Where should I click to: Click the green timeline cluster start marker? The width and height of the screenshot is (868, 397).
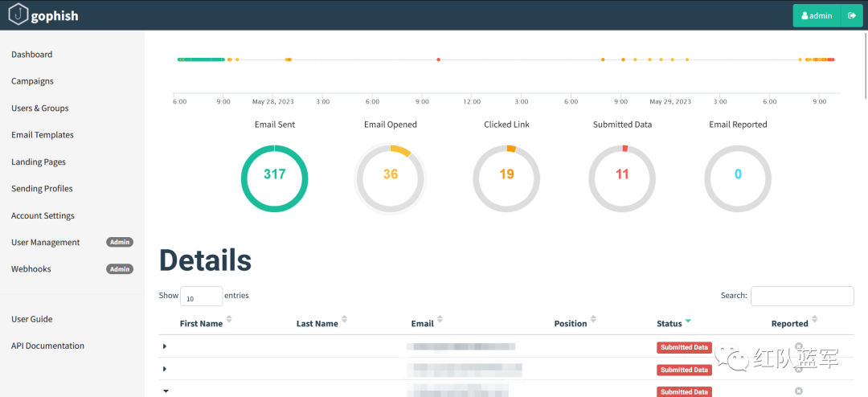179,59
